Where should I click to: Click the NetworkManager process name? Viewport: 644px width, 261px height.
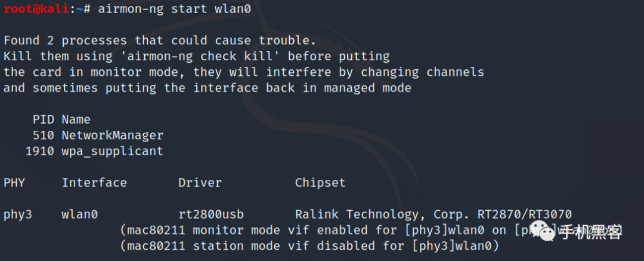[113, 135]
